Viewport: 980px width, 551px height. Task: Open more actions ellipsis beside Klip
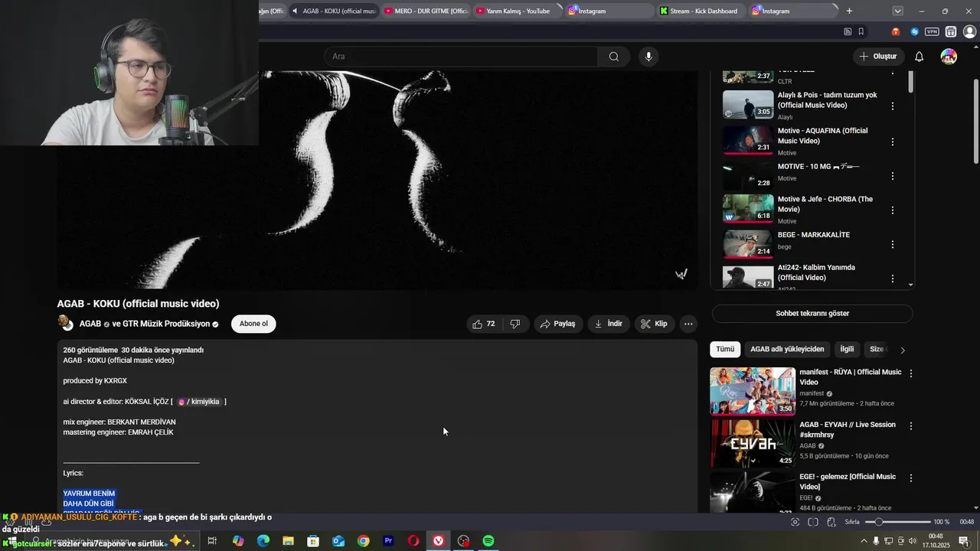[x=688, y=324]
